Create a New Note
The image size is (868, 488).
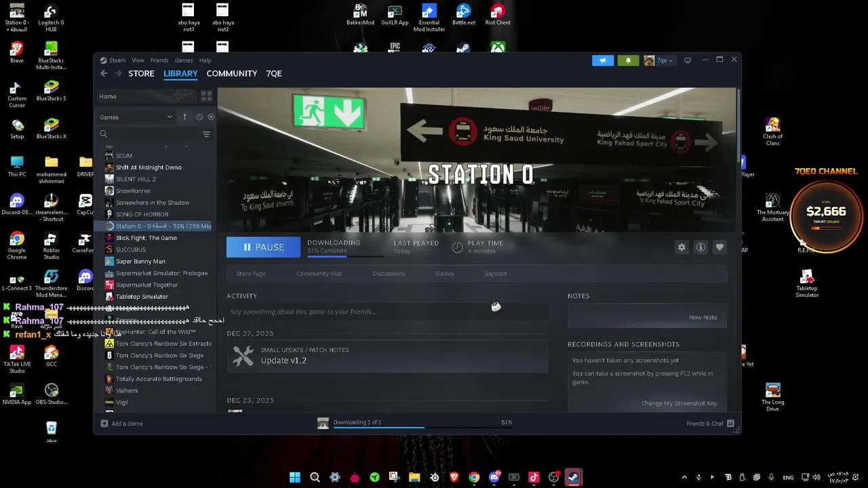point(703,317)
